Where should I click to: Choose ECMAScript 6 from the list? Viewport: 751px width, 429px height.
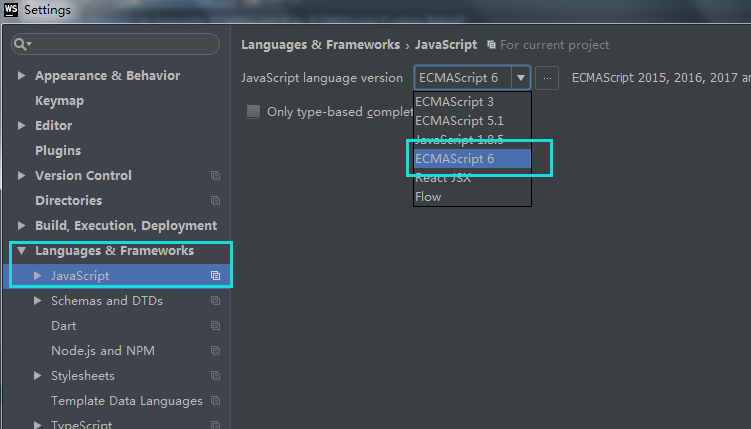click(472, 158)
